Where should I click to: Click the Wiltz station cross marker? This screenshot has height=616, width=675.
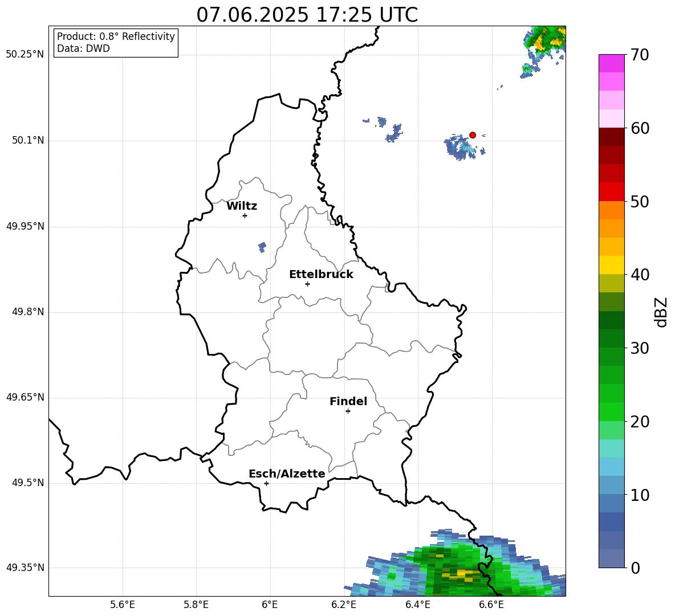coord(245,215)
